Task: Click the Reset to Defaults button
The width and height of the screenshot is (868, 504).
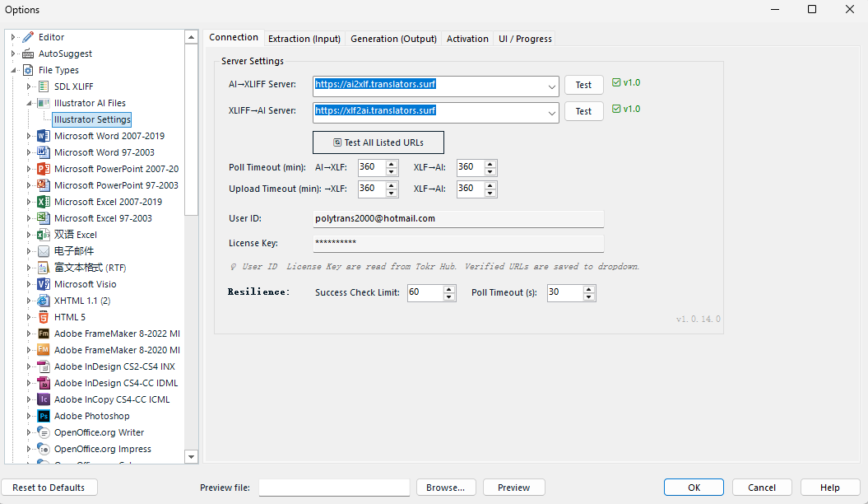Action: 49,487
